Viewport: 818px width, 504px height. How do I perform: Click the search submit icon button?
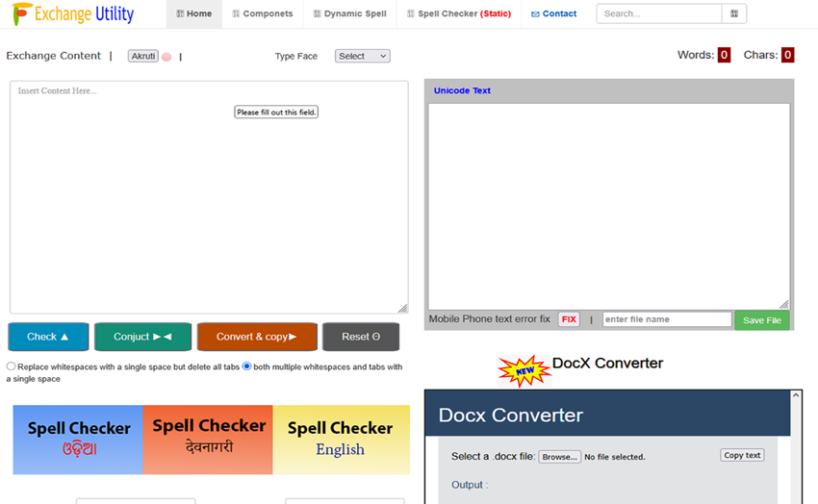tap(733, 13)
